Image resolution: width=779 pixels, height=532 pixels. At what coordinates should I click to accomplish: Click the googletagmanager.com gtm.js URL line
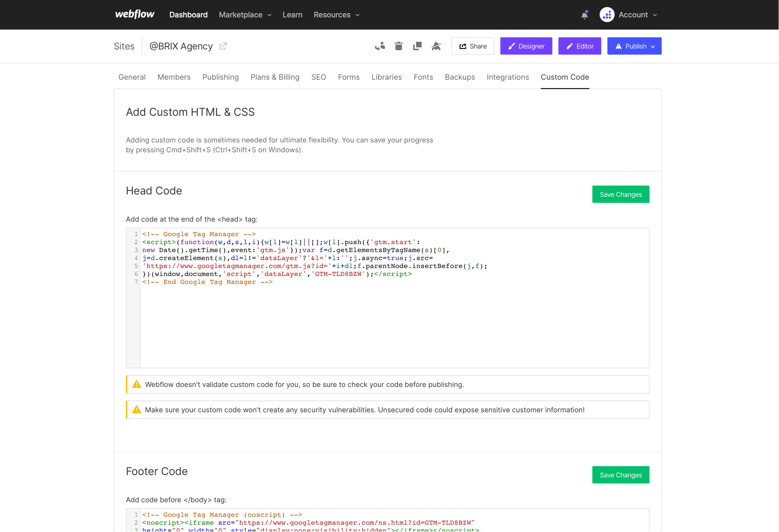[x=315, y=266]
